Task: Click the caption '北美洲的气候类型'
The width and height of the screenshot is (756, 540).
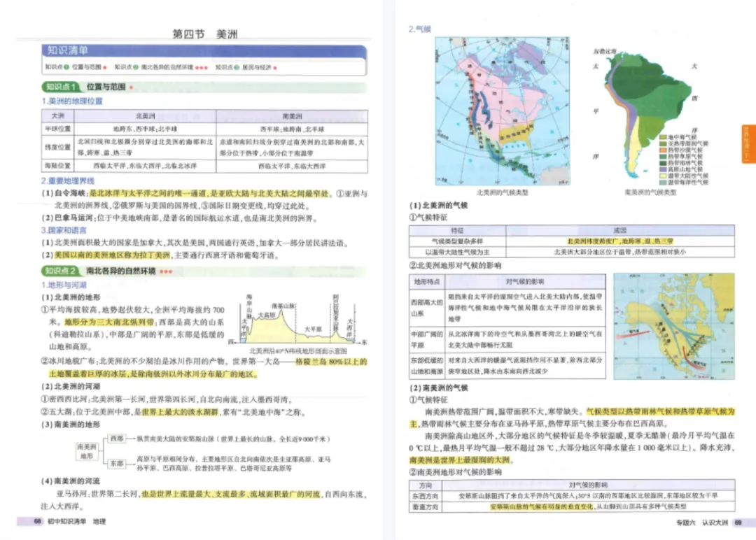Action: pyautogui.click(x=503, y=192)
